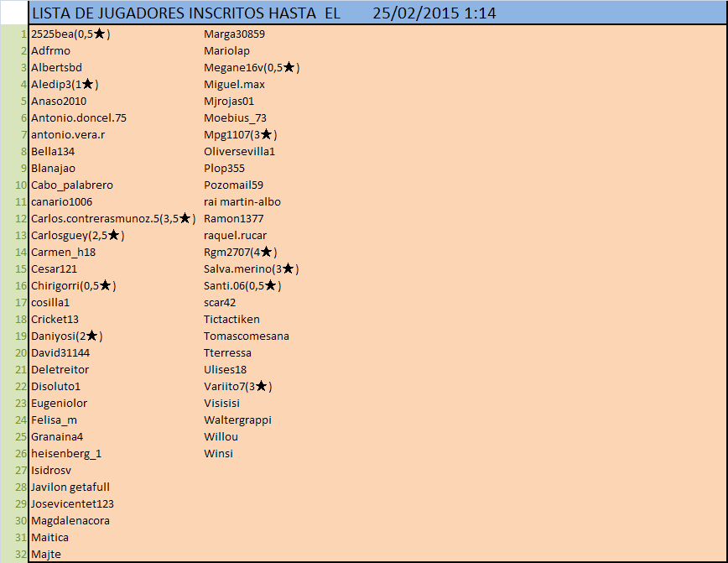Image resolution: width=728 pixels, height=563 pixels.
Task: Select the Winsi cell
Action: [x=219, y=454]
